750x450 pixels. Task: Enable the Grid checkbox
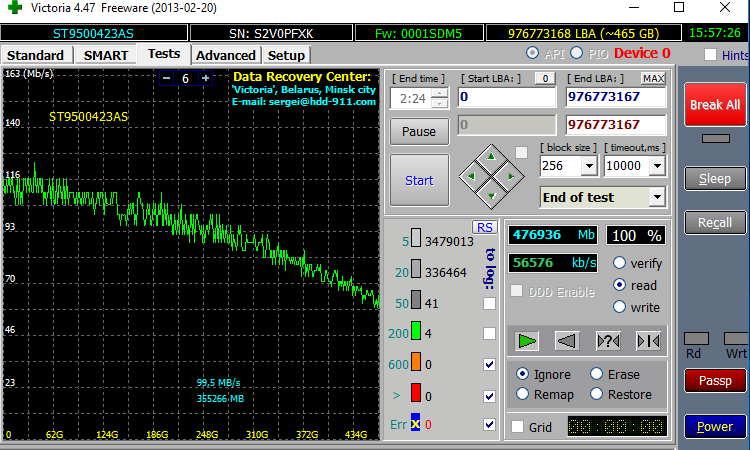(517, 427)
